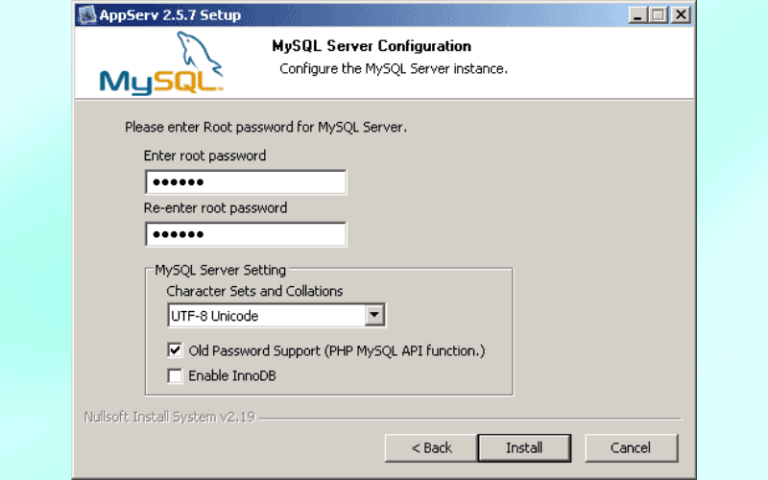Focus the Enter root password field
Viewport: 768px width, 480px height.
[x=246, y=182]
